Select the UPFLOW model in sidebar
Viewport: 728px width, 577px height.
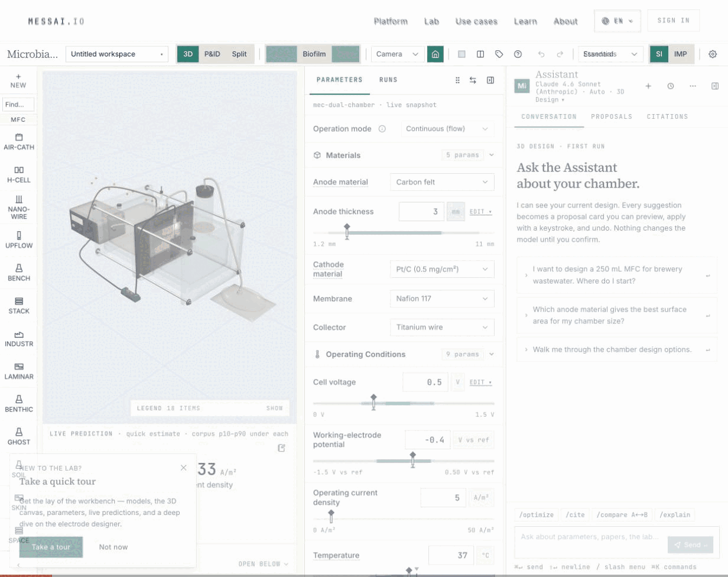(x=19, y=241)
